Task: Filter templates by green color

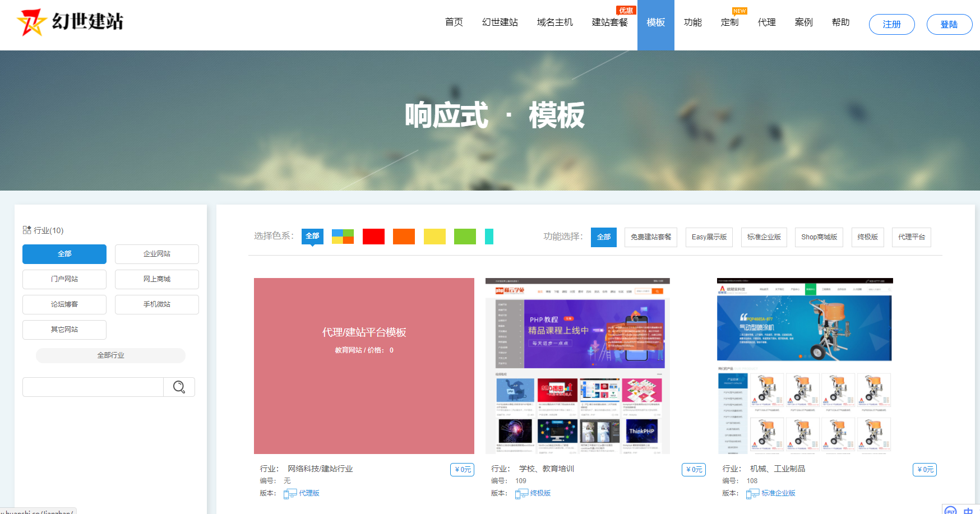Action: (x=465, y=237)
